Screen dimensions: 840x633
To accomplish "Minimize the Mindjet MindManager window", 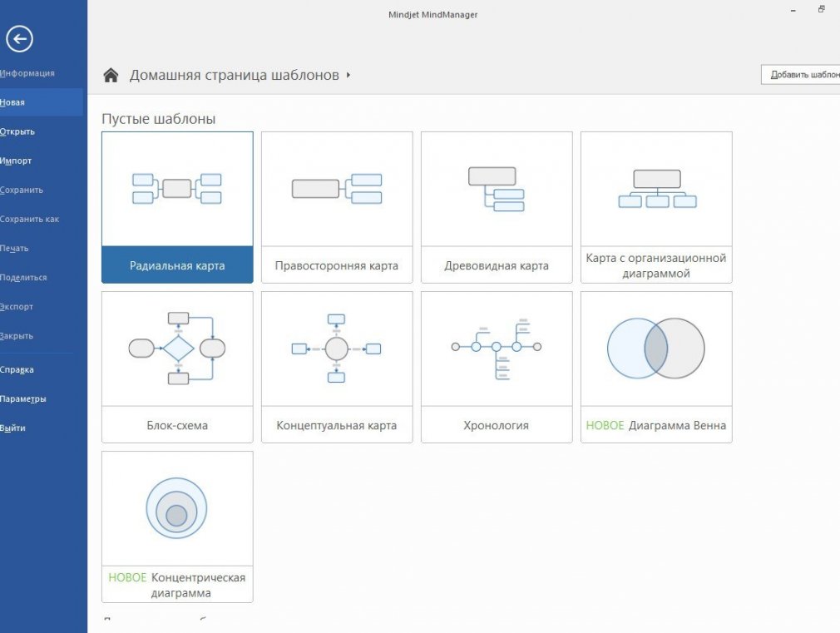I will pos(793,11).
